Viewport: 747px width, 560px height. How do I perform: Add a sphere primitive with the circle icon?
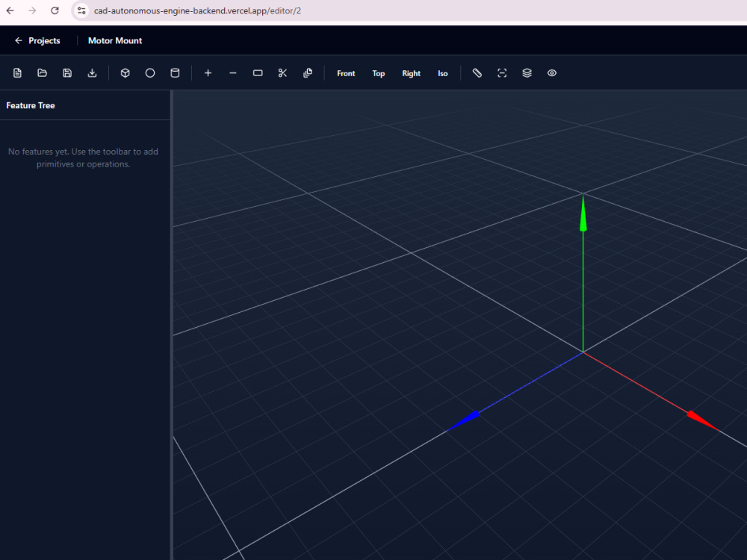coord(150,73)
